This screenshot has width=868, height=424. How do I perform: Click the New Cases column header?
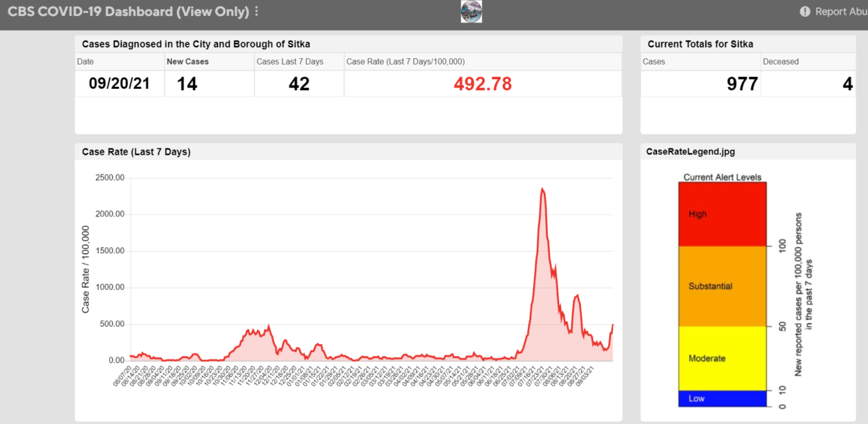click(x=187, y=62)
